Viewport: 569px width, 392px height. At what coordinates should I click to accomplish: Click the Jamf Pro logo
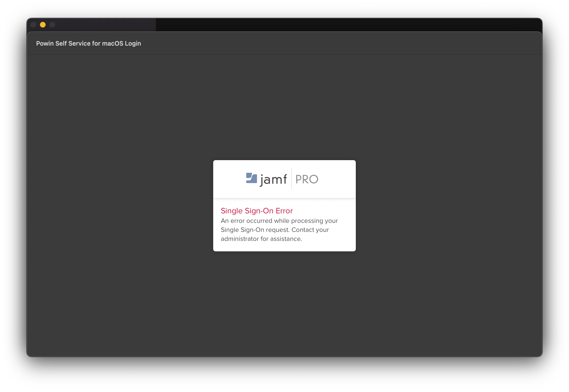coord(282,179)
